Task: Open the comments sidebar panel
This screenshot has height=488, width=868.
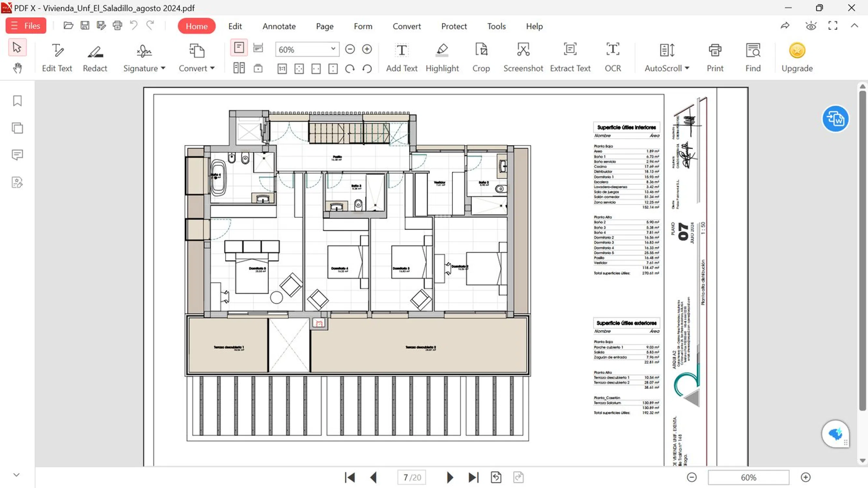Action: click(x=17, y=155)
